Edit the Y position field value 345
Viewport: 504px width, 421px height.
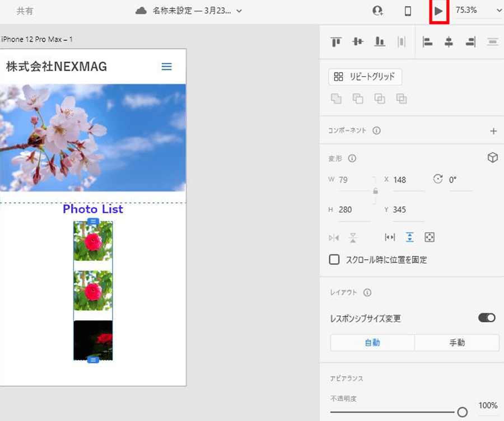click(408, 210)
